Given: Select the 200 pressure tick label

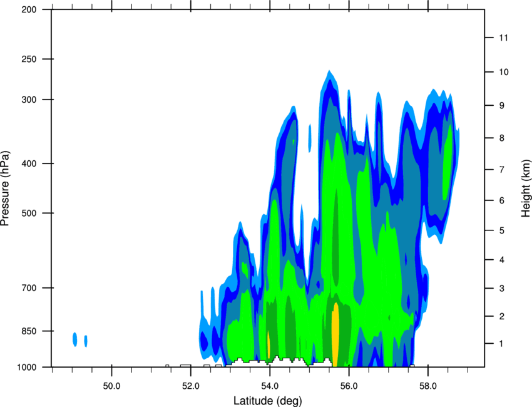Looking at the screenshot, I should coord(29,9).
